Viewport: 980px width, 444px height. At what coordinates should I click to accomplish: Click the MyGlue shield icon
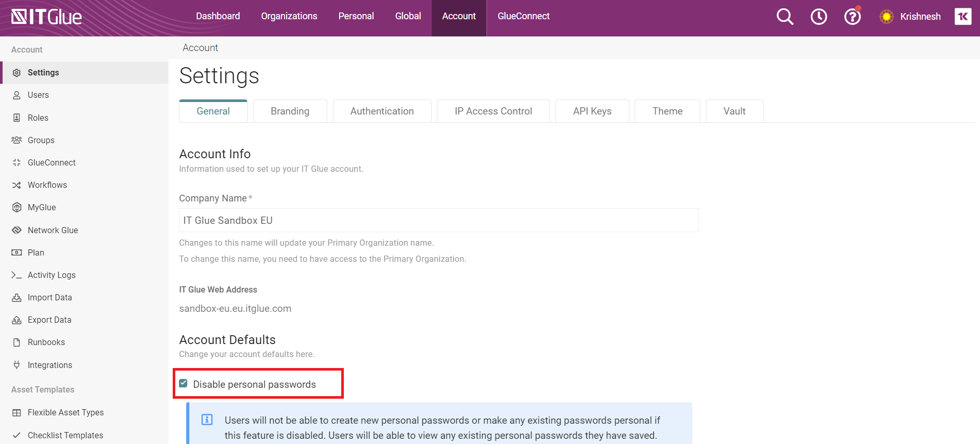coord(17,207)
